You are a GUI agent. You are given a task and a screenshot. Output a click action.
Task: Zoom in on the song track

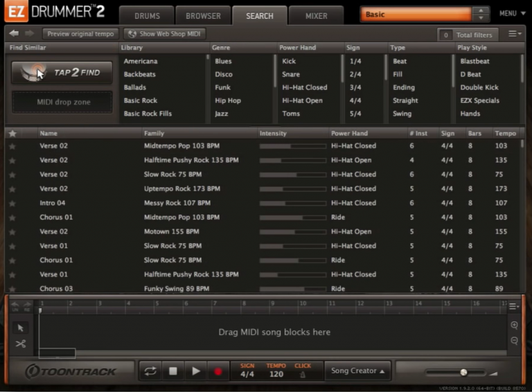[x=514, y=325]
